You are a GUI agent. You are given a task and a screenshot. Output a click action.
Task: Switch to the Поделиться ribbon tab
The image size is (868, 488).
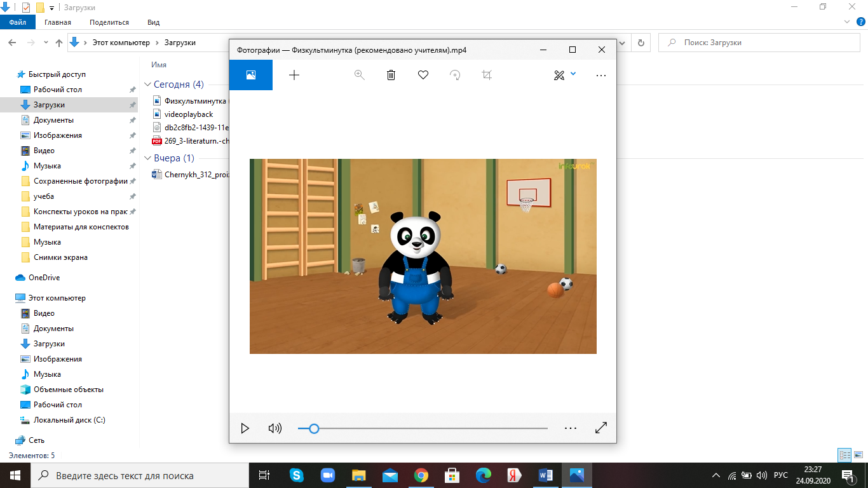[x=109, y=22]
